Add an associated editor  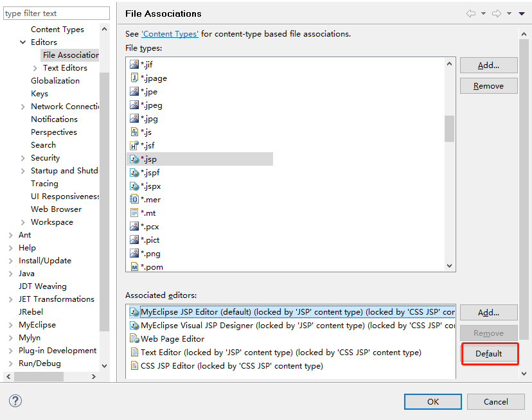(488, 313)
